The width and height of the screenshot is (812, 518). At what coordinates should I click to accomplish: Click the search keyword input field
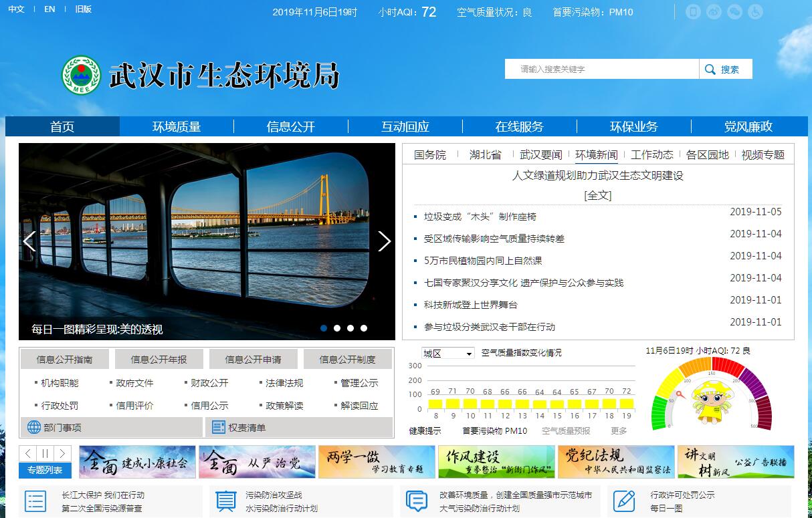(602, 70)
